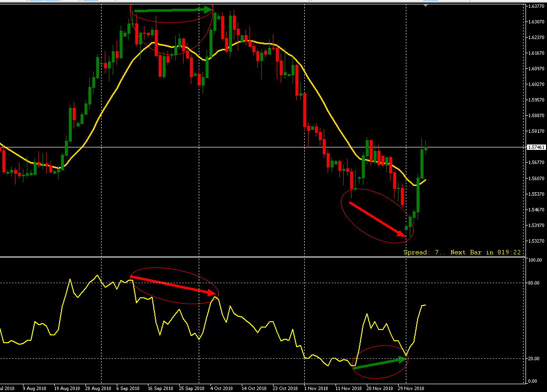This screenshot has height=392, width=547.
Task: Click the current price label 1.57461
Action: 535,147
